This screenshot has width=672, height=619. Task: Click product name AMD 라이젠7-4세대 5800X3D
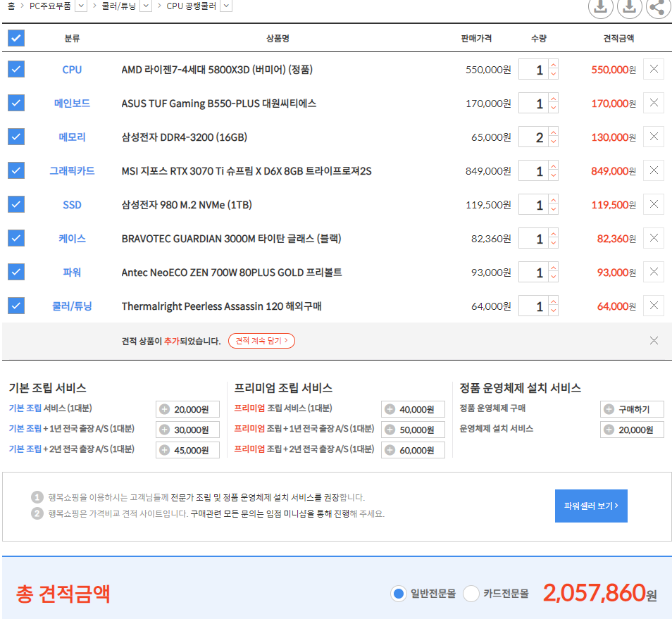(217, 70)
